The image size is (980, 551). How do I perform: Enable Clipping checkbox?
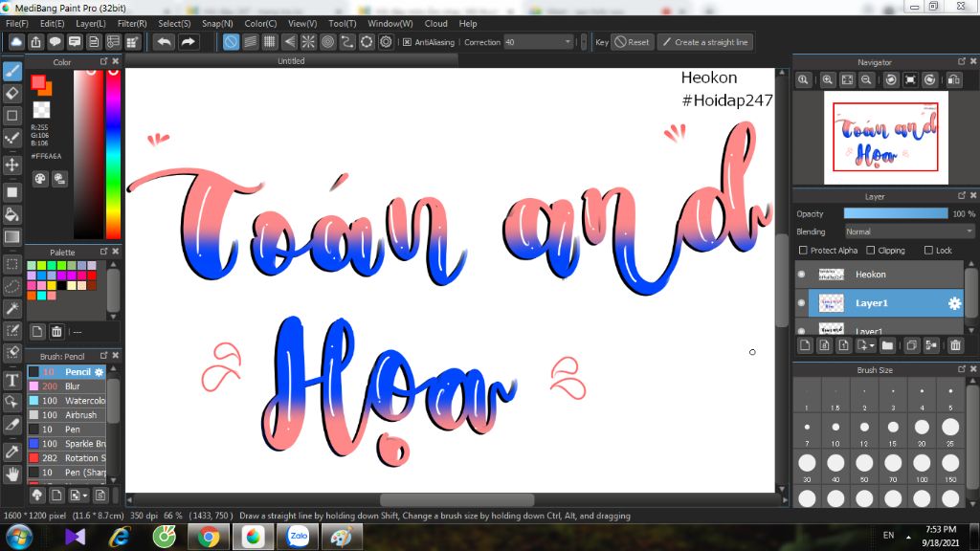pyautogui.click(x=871, y=251)
